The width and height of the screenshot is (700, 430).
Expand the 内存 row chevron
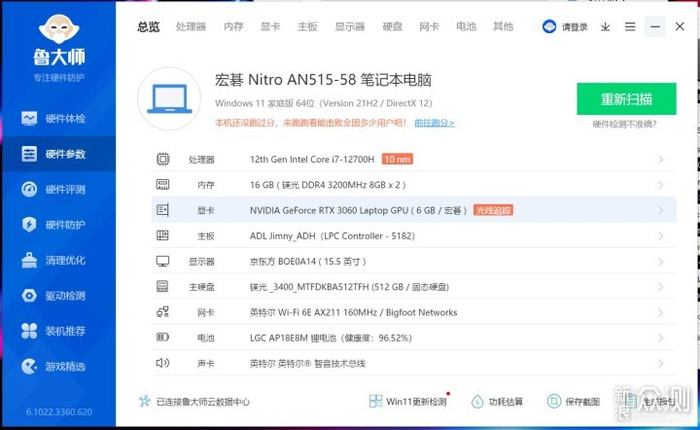(660, 185)
